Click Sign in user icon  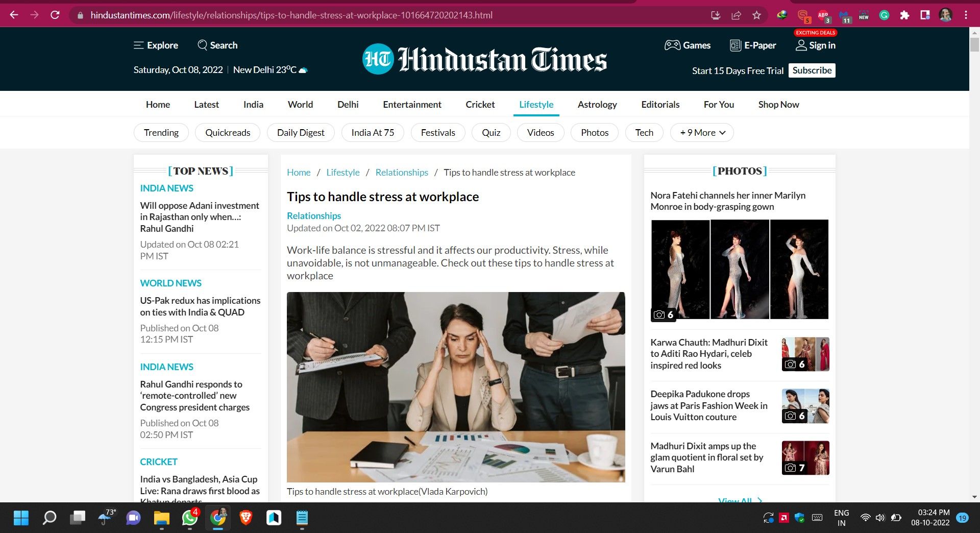[x=801, y=45]
